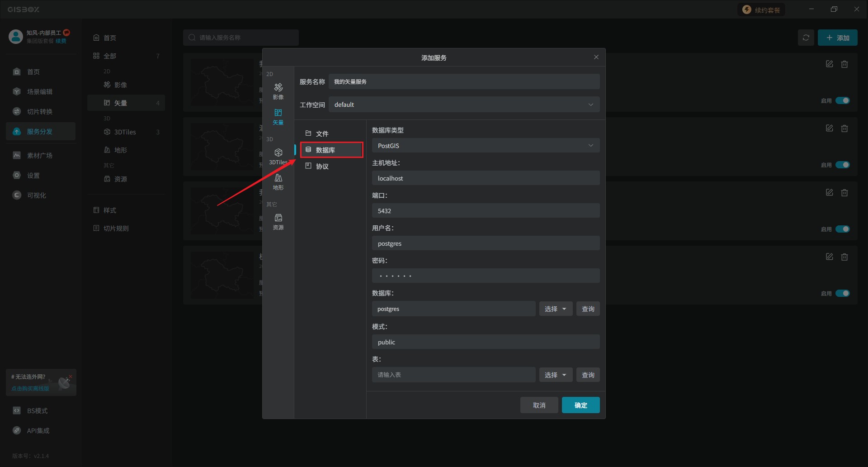This screenshot has height=467, width=868.
Task: Click the 确定 confirm button
Action: click(580, 405)
